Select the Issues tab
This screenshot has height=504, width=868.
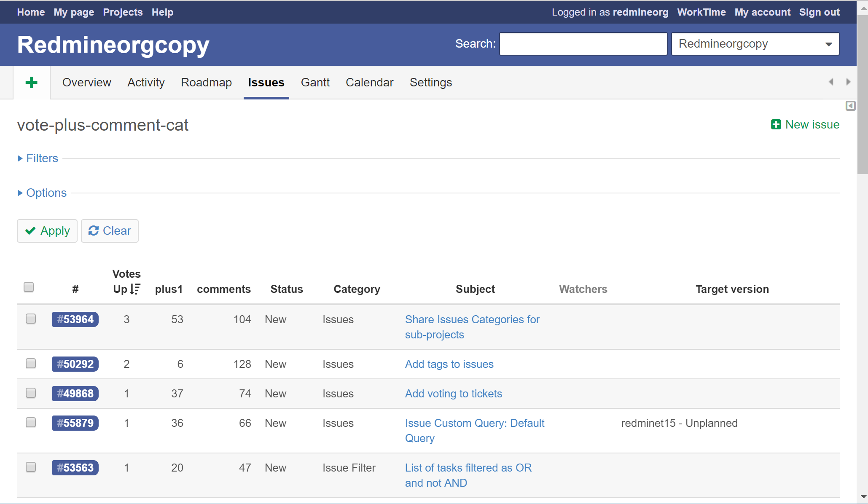(x=266, y=82)
